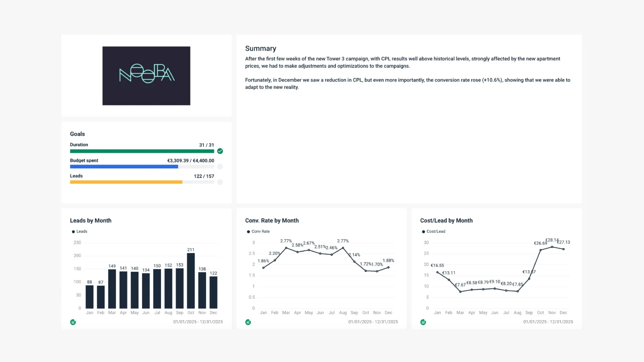Toggle the Conv Rate legend item
This screenshot has width=644, height=362.
[258, 231]
